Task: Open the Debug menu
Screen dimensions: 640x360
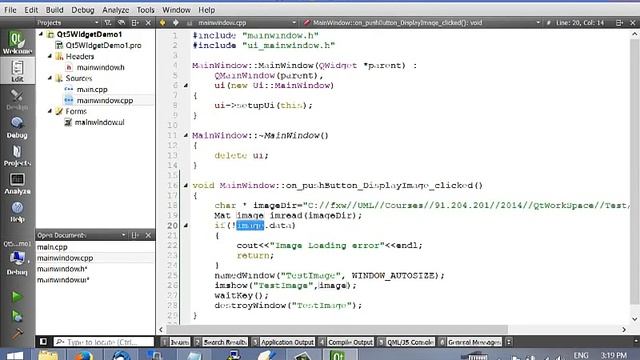Action: (x=83, y=10)
